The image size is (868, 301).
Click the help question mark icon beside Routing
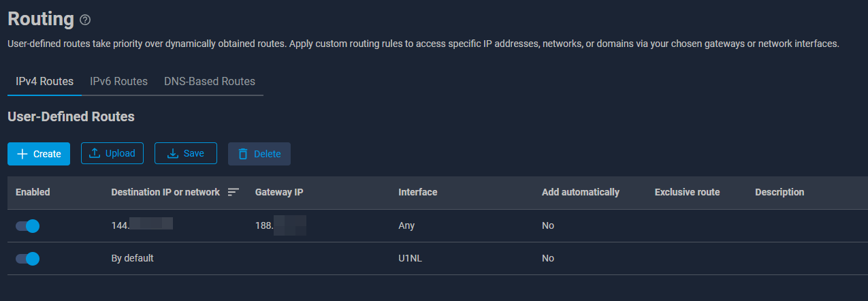pyautogui.click(x=85, y=20)
